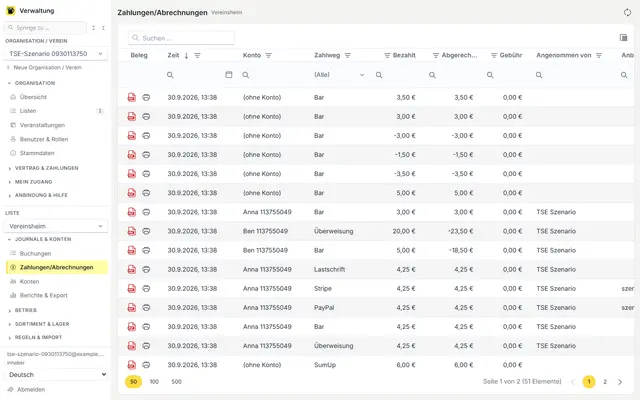Image resolution: width=640 pixels, height=400 pixels.
Task: Open PDF receipt for -1,50 € row
Action: [131, 155]
